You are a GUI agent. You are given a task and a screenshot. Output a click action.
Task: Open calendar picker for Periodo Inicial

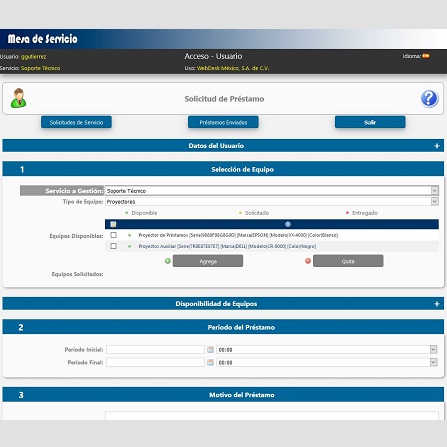tap(210, 349)
